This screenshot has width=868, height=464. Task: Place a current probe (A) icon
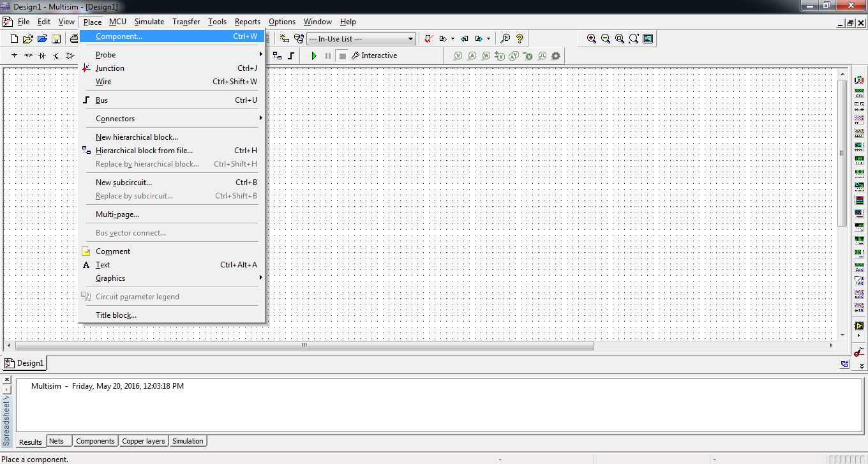pos(472,56)
